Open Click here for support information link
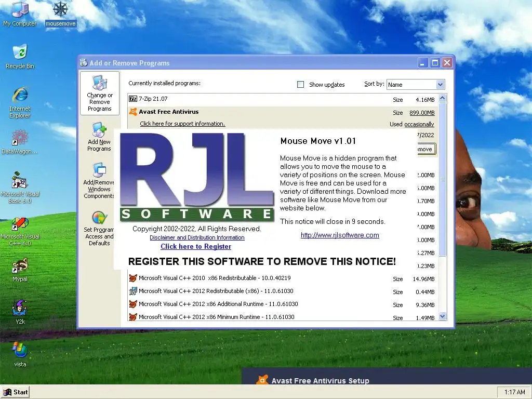Viewport: 532px width, 399px height. (182, 124)
